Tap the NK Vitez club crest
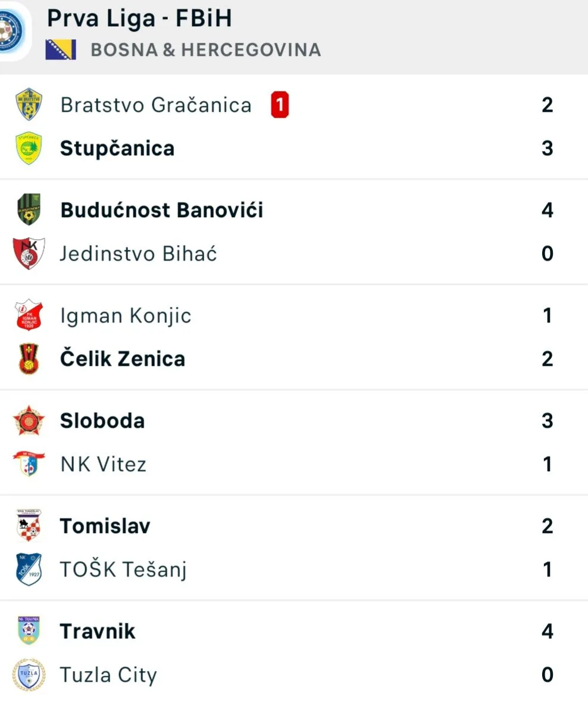Viewport: 588px width, 702px height. pos(29,464)
